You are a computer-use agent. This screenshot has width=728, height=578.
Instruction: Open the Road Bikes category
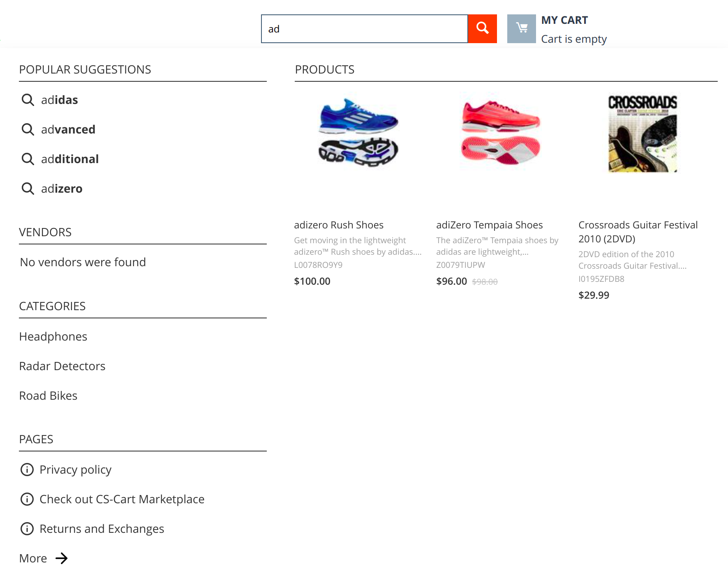coord(49,396)
